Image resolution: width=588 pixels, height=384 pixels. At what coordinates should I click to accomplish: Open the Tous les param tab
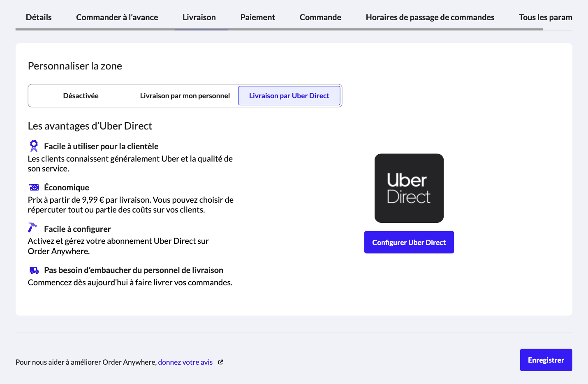(x=545, y=17)
